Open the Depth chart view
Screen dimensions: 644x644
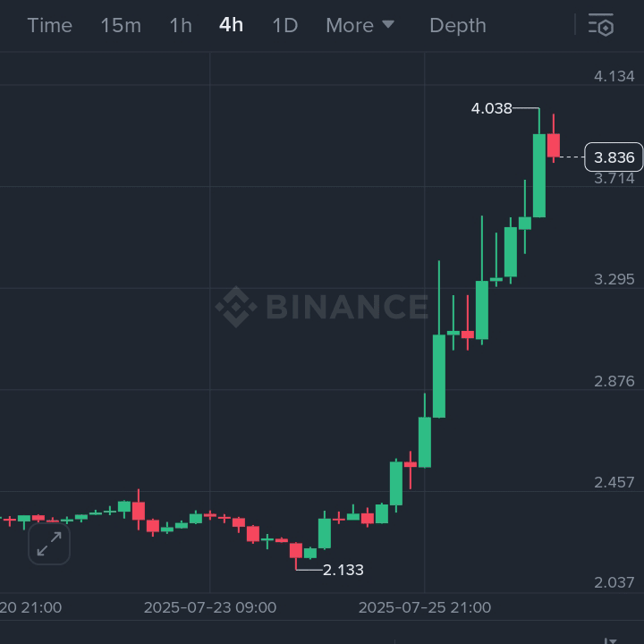(x=457, y=25)
